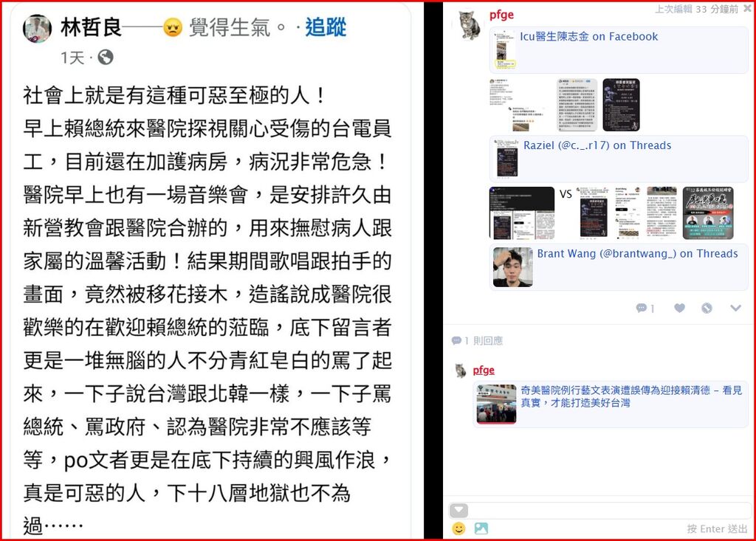The height and width of the screenshot is (541, 756).
Task: Click the reply count speech bubble icon
Action: point(642,308)
